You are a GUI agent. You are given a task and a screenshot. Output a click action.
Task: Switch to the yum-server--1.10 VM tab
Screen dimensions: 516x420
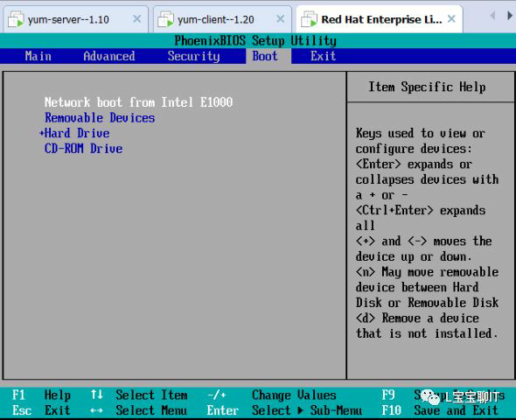75,19
